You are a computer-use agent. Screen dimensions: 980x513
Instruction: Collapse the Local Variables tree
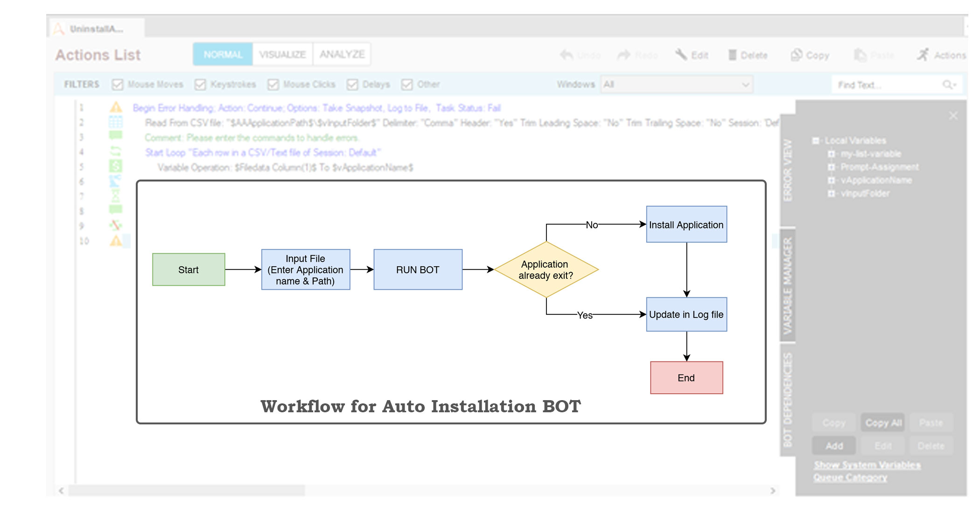coord(815,140)
